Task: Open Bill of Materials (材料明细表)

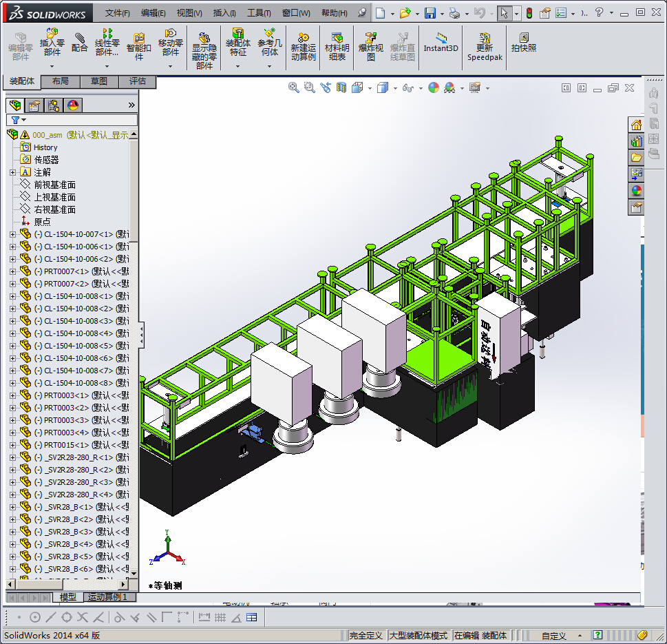Action: [337, 46]
